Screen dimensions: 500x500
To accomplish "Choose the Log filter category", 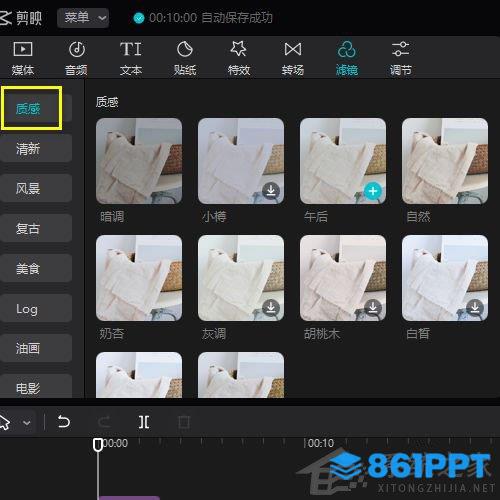I will [36, 308].
